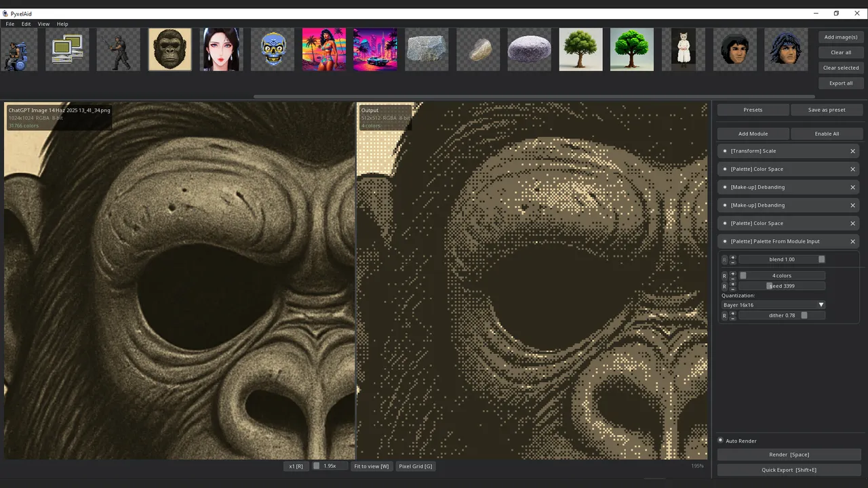Select the small tan pebble thumbnail

(478, 49)
